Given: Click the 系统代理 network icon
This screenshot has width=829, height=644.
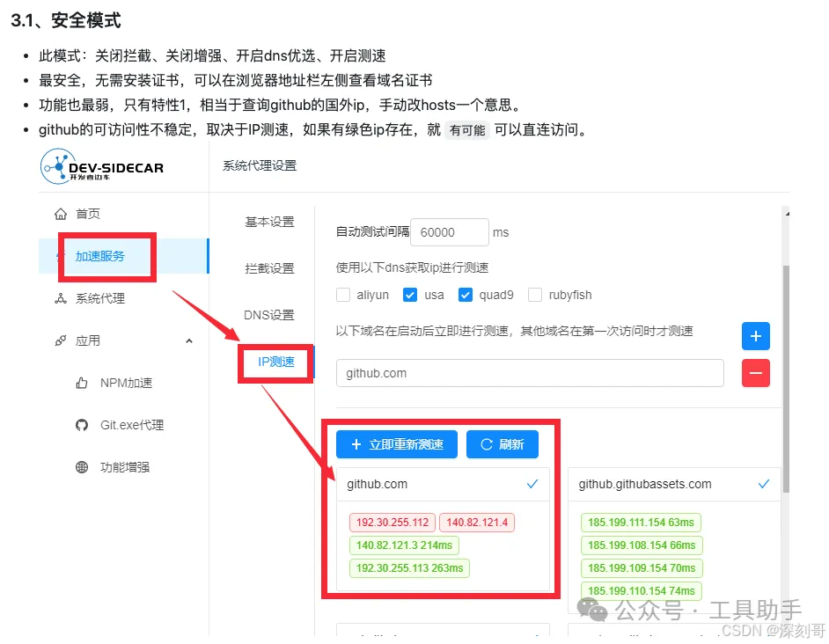Looking at the screenshot, I should click(61, 299).
